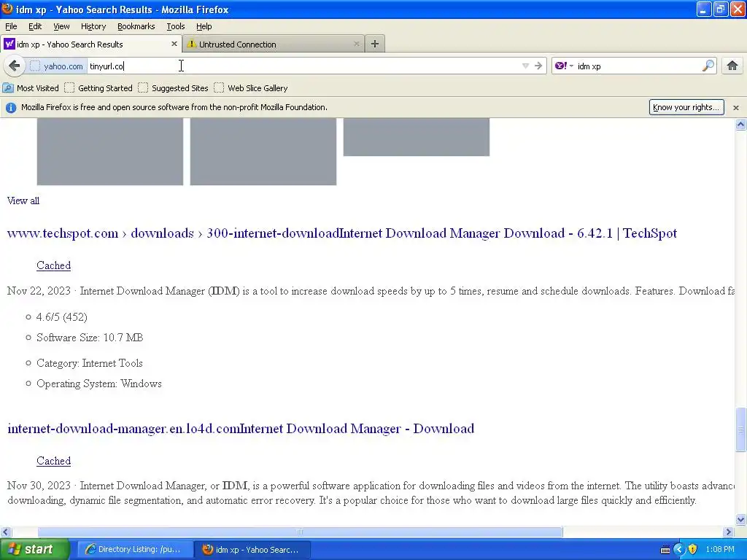The height and width of the screenshot is (560, 747).
Task: Open the Windows Start menu
Action: 34,549
